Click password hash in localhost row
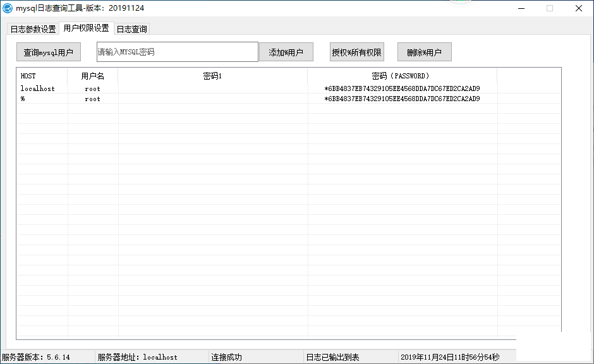The height and width of the screenshot is (364, 594). 403,88
